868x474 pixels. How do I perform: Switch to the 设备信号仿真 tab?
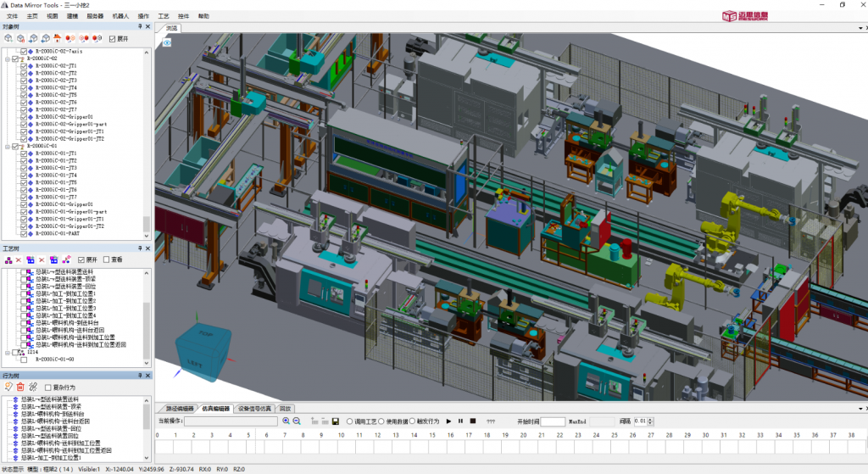point(254,409)
